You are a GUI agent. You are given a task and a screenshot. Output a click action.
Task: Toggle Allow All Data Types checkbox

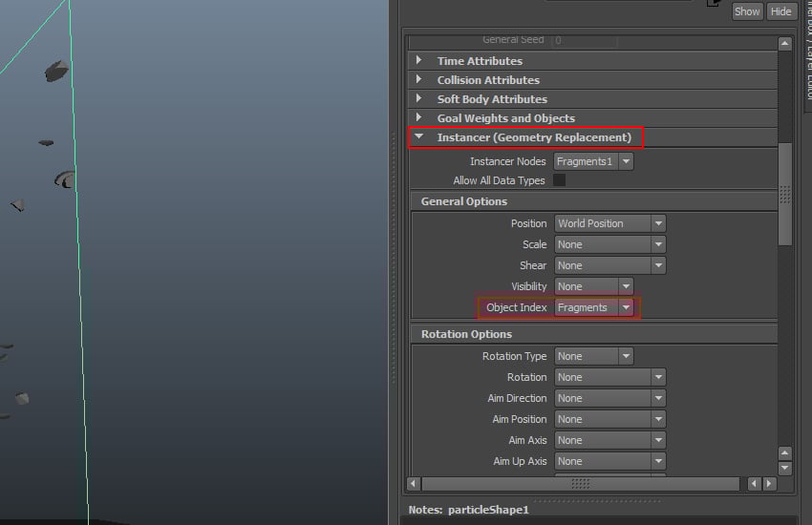coord(559,180)
